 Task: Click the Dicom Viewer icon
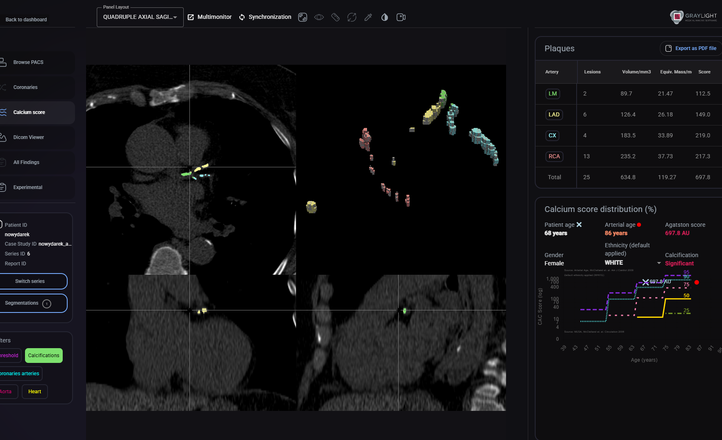click(x=3, y=137)
